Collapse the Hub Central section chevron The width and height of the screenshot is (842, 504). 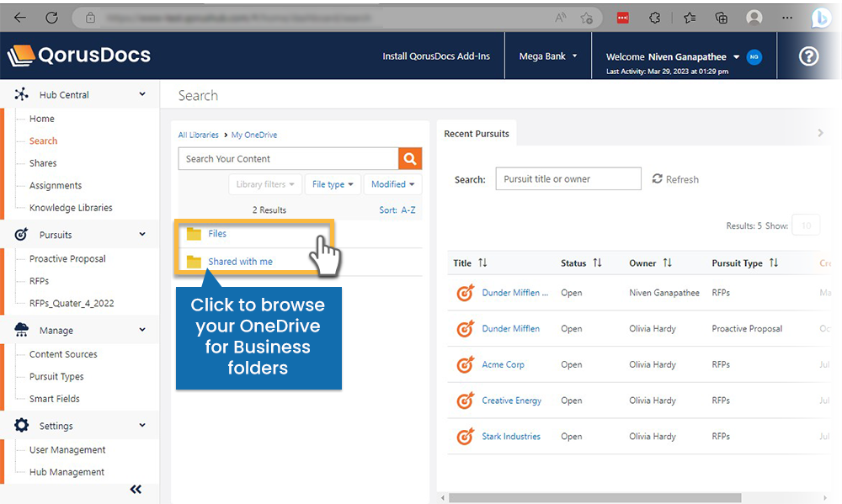click(142, 94)
